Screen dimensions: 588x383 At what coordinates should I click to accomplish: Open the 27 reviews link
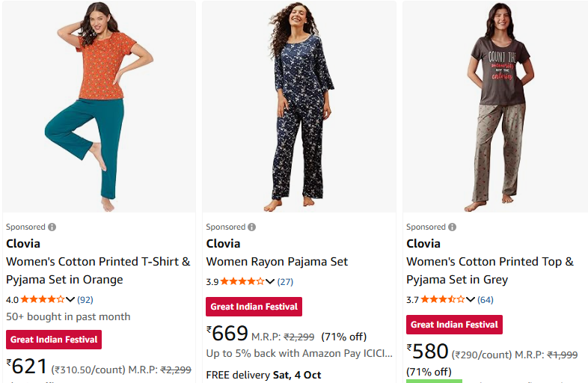click(x=285, y=281)
